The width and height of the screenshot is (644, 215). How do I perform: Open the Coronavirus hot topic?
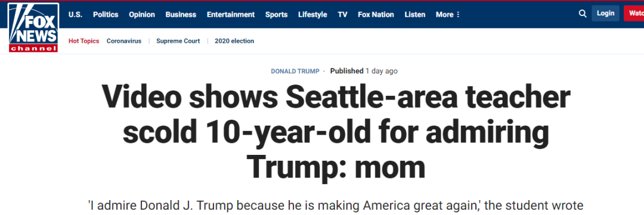click(x=124, y=41)
